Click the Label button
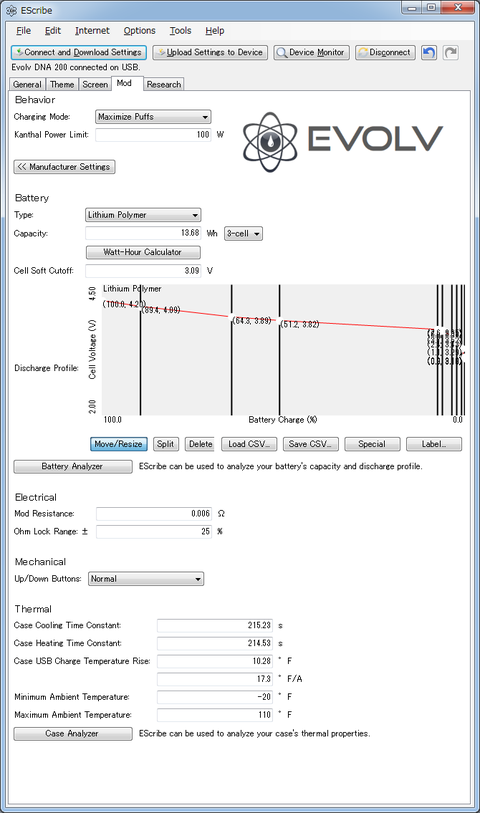480x813 pixels. point(434,444)
